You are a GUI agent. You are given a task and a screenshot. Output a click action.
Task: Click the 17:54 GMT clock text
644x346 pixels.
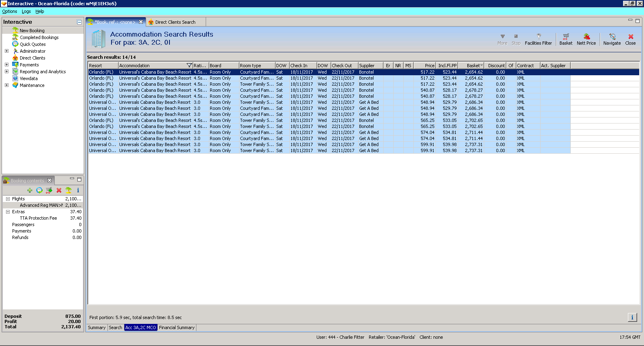(x=630, y=337)
